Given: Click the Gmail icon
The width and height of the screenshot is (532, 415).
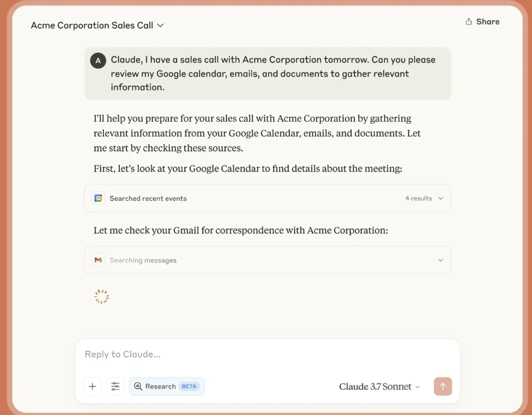Looking at the screenshot, I should point(98,260).
